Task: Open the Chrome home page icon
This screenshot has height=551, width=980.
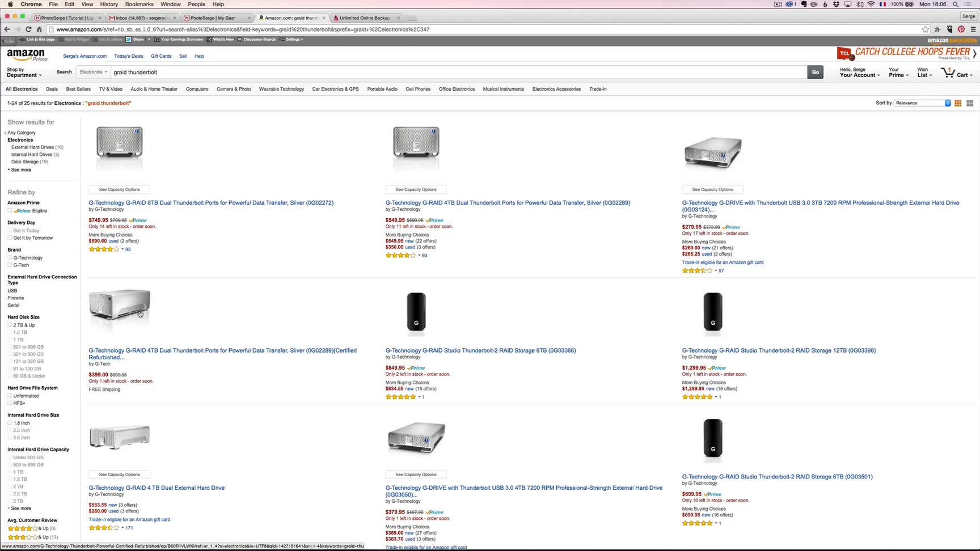Action: (x=39, y=29)
